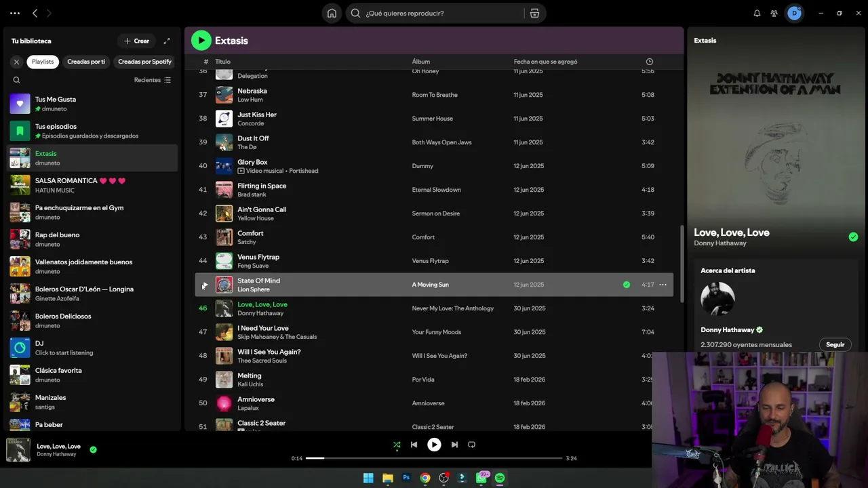
Task: Open Clásica favorita playlist
Action: point(92,375)
